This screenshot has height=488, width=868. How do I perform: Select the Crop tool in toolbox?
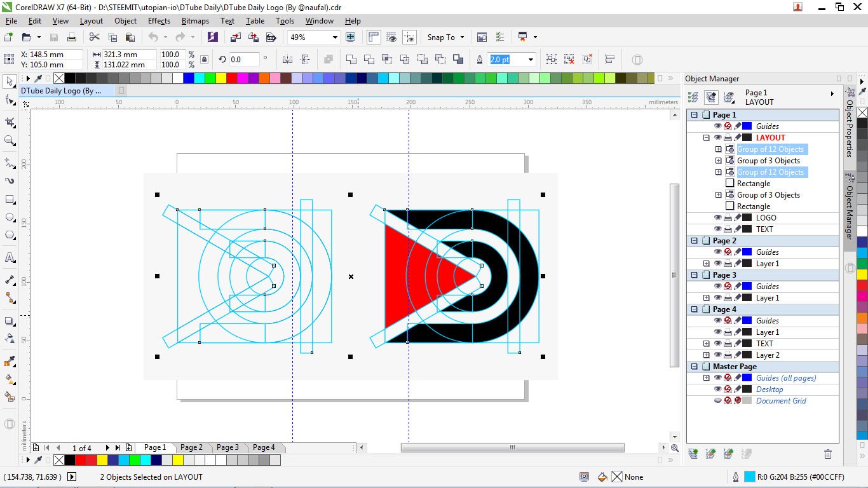click(x=10, y=122)
